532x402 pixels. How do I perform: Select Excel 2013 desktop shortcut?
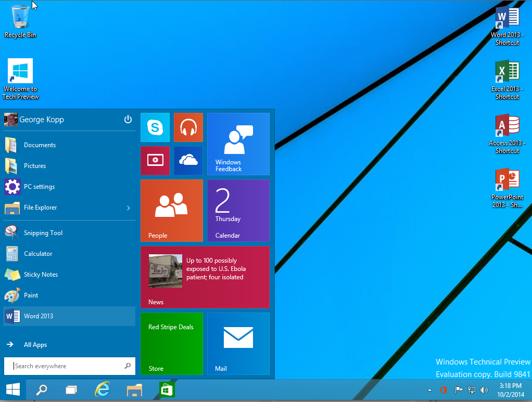click(x=507, y=80)
